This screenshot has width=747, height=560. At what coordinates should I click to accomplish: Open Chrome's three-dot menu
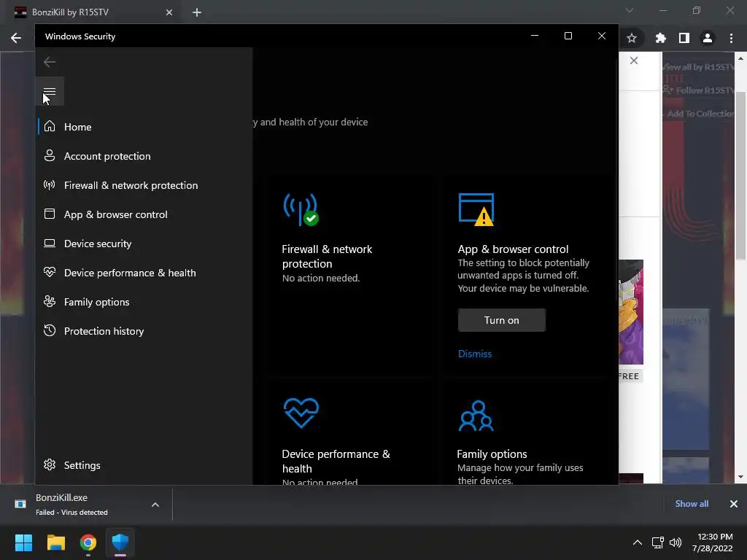pos(731,38)
